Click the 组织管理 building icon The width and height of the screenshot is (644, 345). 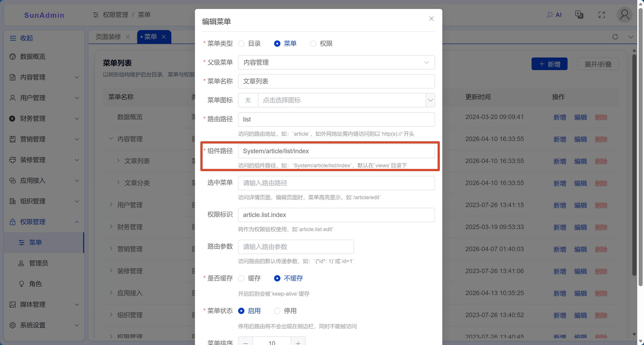(13, 201)
